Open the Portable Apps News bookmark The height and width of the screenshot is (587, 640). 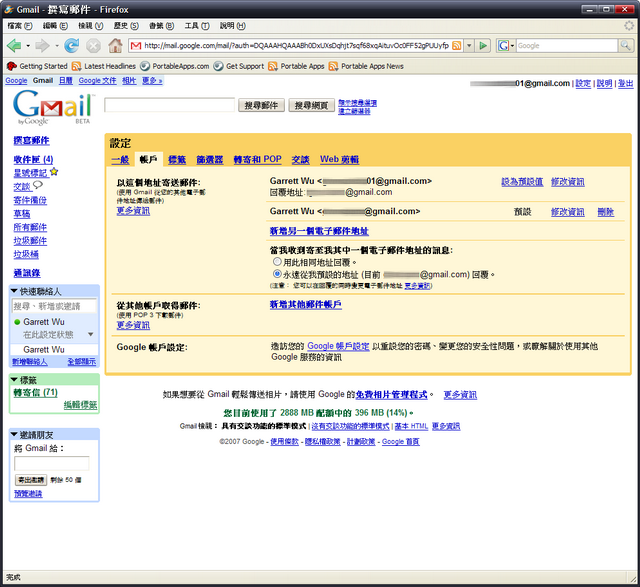366,66
